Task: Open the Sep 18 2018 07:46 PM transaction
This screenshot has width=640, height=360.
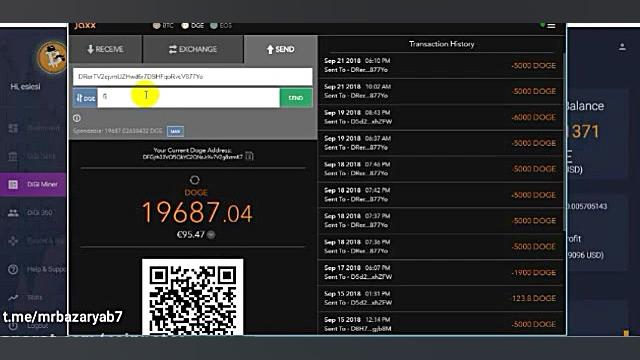Action: click(440, 169)
